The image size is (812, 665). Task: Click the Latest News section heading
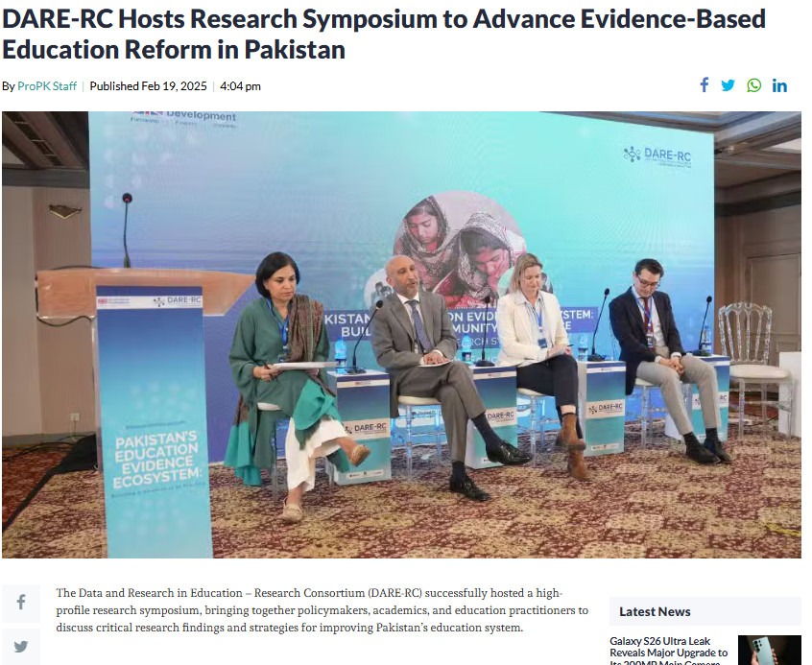pos(655,611)
